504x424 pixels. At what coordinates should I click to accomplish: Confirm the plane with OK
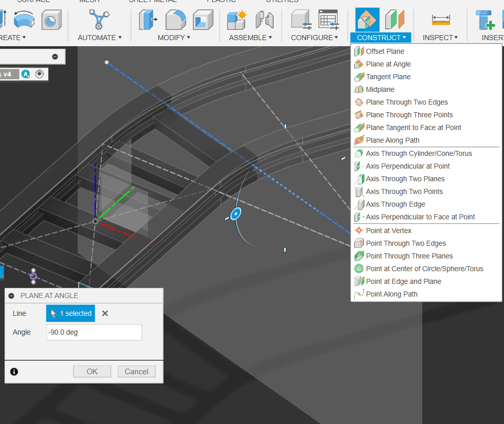(92, 372)
